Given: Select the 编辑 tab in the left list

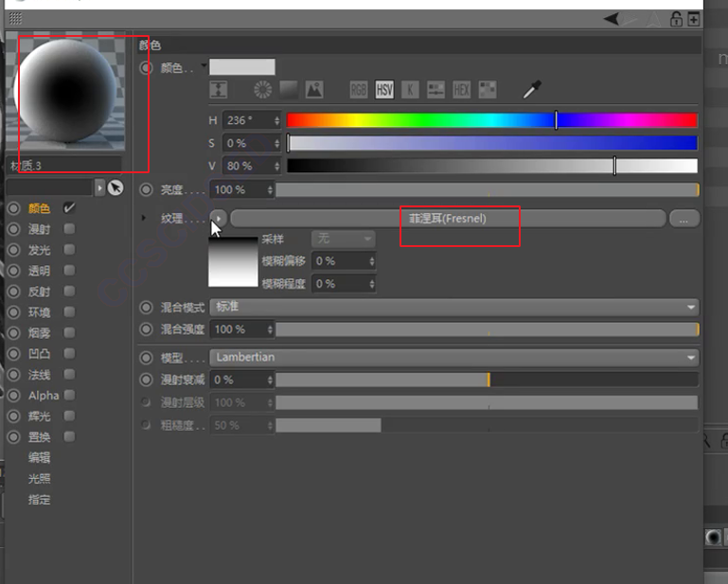Looking at the screenshot, I should click(x=39, y=458).
